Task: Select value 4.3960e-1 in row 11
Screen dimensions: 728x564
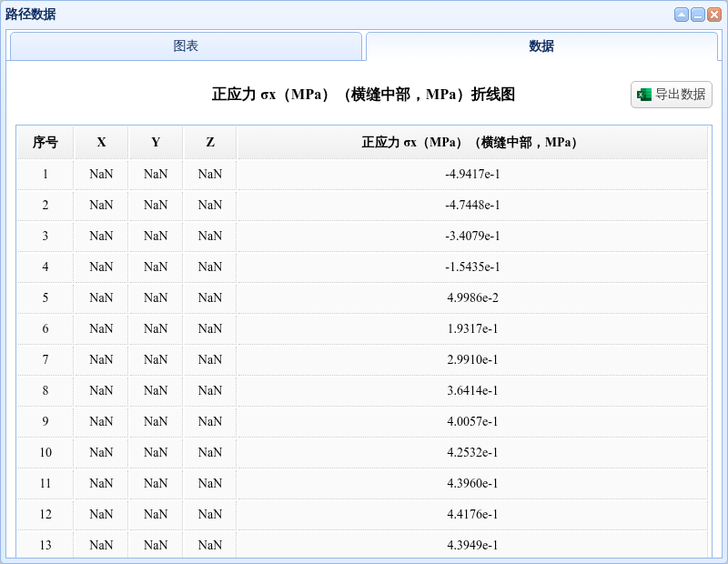Action: 472,483
